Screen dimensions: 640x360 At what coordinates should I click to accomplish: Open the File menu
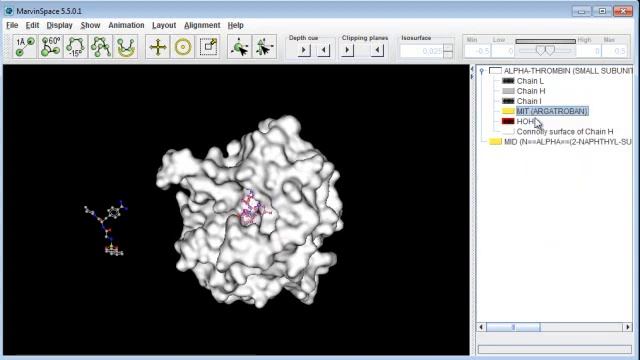click(12, 25)
